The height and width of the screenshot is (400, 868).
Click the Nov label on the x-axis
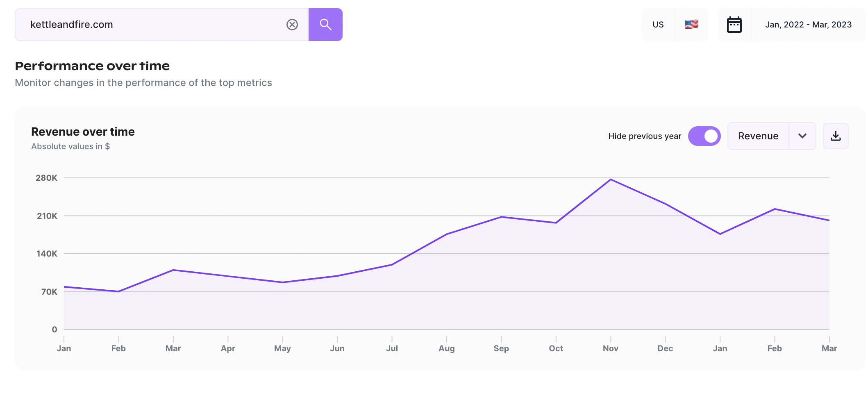(x=611, y=348)
